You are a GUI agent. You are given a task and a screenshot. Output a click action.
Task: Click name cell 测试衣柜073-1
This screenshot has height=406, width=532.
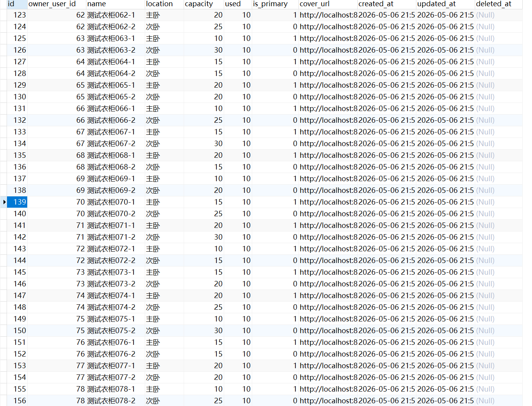[115, 272]
